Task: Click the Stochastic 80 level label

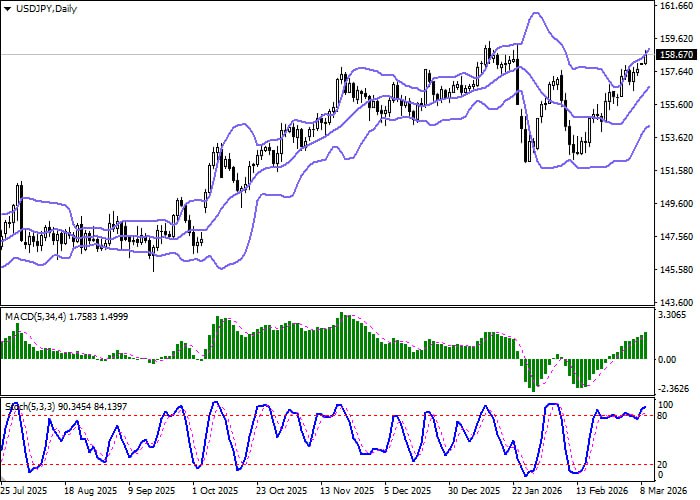Action: point(664,415)
